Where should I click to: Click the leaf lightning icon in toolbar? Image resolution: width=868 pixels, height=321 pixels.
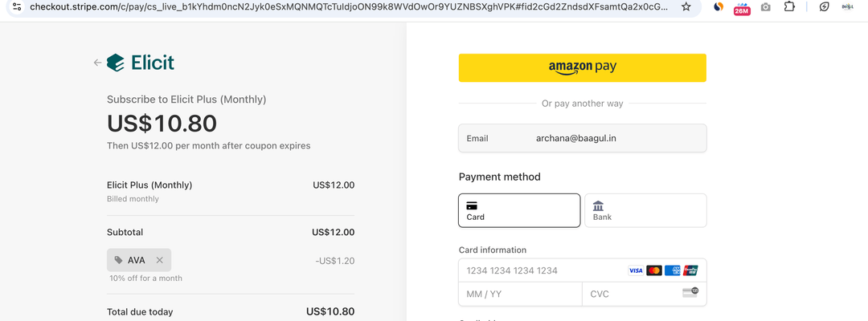824,7
